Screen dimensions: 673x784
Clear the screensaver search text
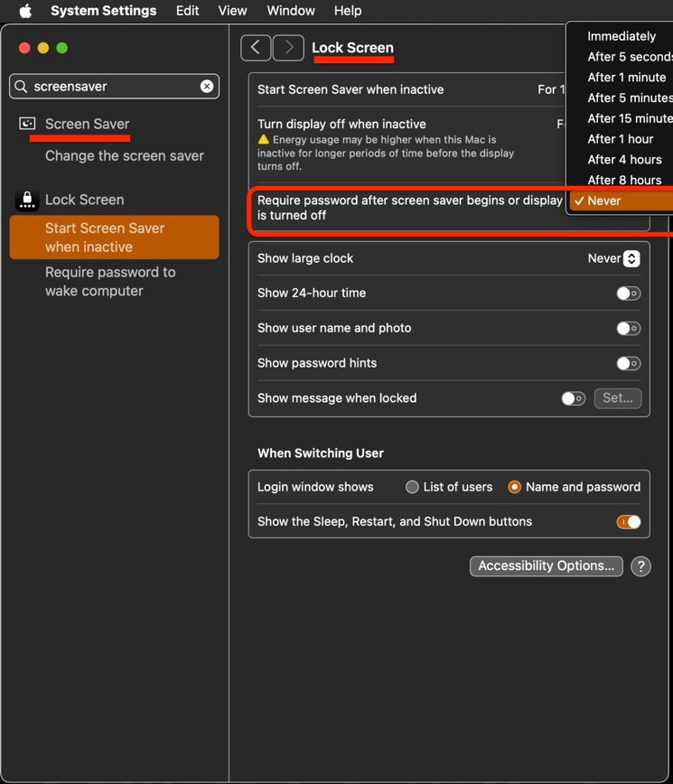[x=207, y=87]
